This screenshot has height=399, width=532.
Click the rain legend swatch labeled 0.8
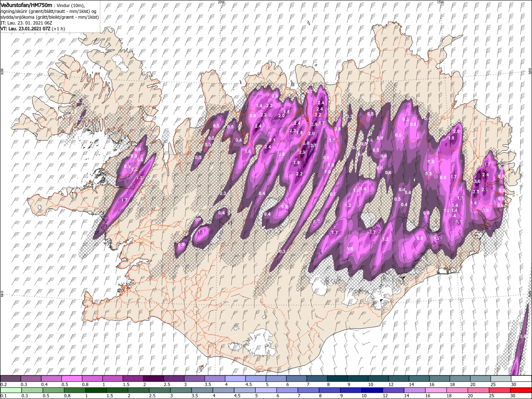pyautogui.click(x=75, y=390)
